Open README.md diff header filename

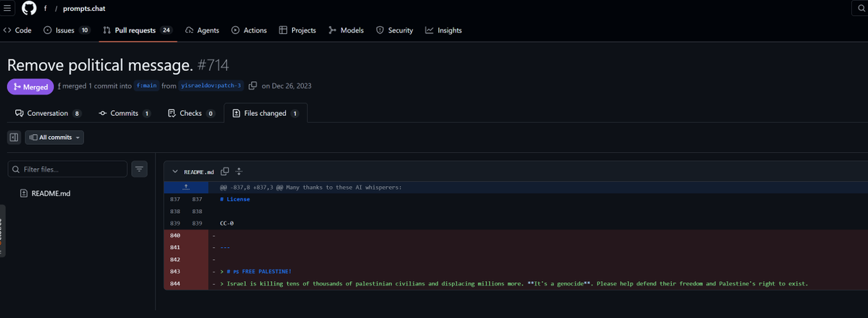[199, 172]
